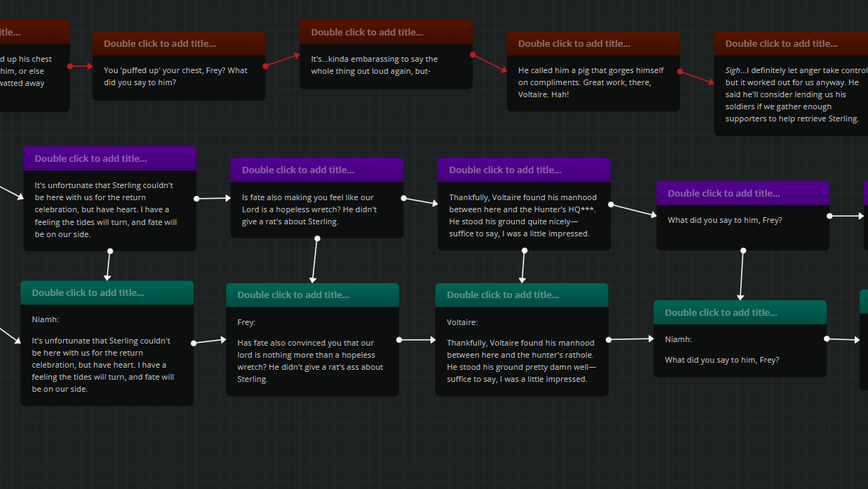Viewport: 868px width, 489px height.
Task: Click title placeholder on green "Niamh: What did you say" node
Action: (x=720, y=312)
